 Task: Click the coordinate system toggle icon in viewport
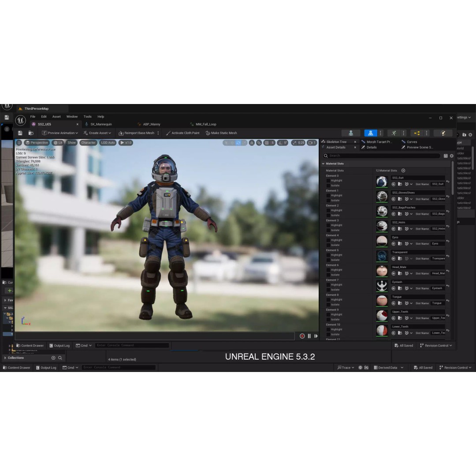tap(252, 143)
